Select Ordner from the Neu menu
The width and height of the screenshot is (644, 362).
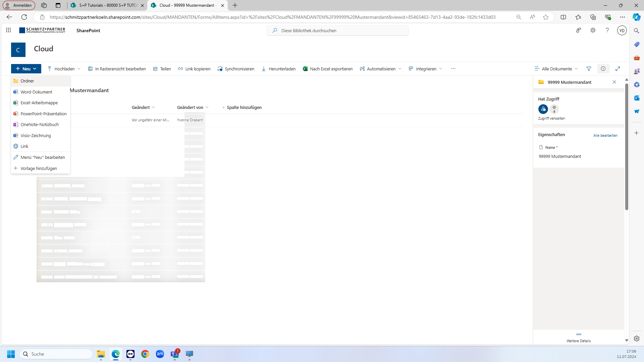click(27, 81)
